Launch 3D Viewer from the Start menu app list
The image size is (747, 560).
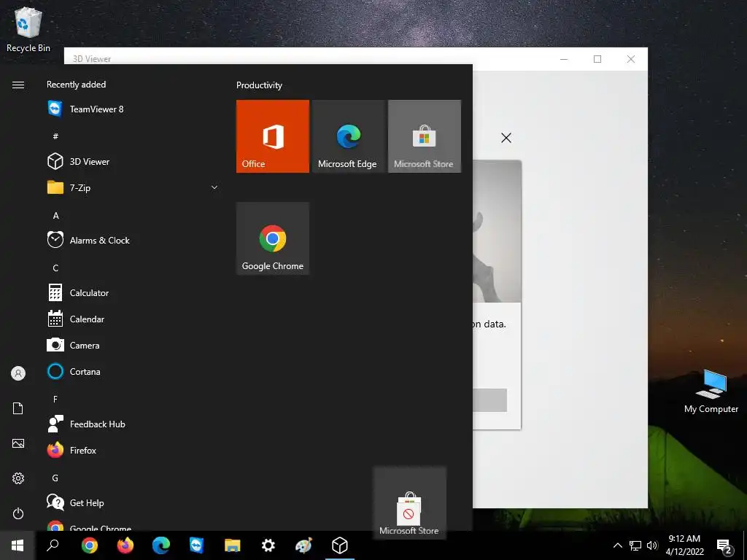pos(131,161)
